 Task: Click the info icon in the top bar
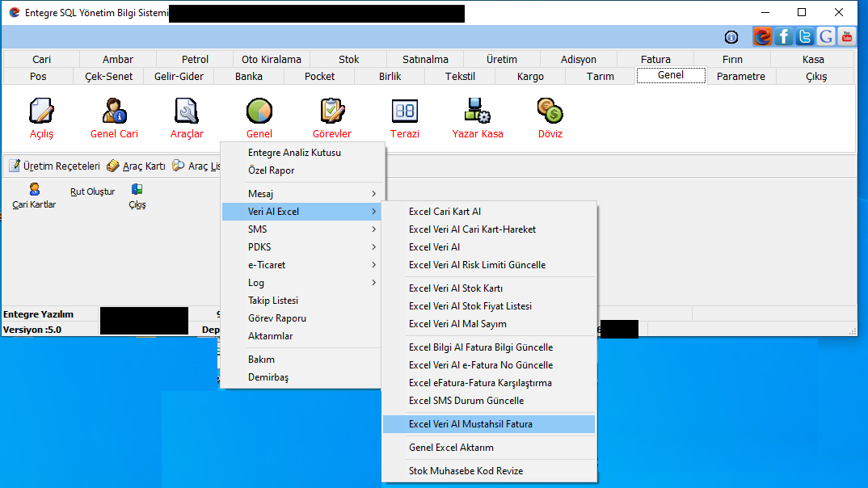tap(731, 37)
